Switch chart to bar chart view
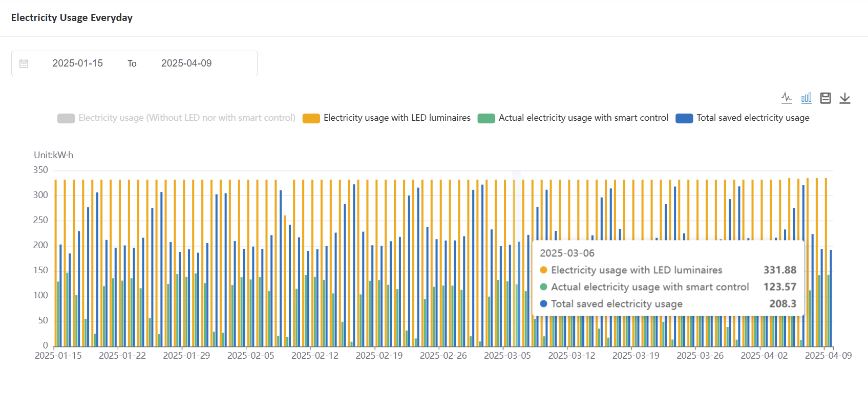 [806, 98]
